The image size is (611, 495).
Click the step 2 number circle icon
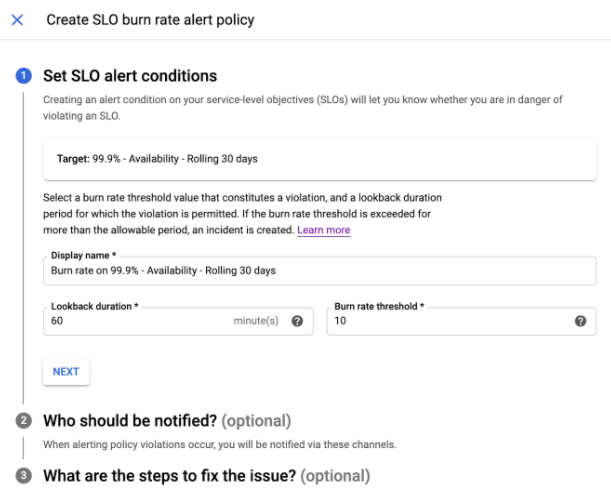(23, 421)
